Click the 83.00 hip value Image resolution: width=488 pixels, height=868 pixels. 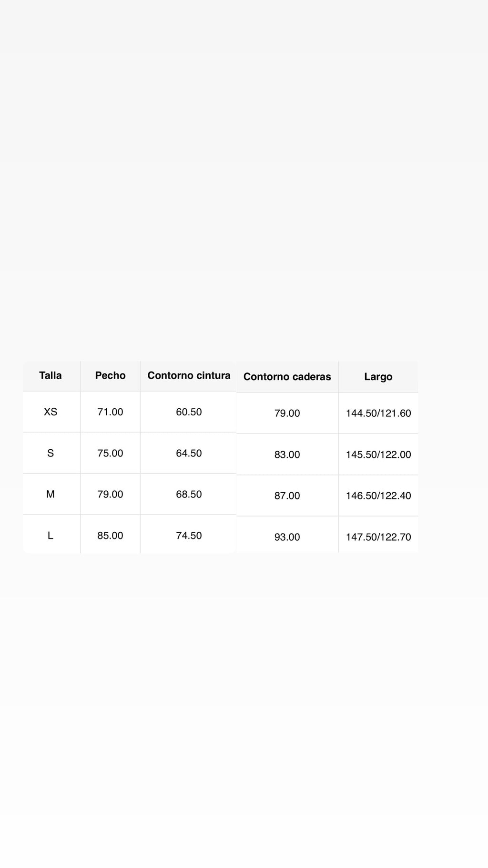(287, 455)
